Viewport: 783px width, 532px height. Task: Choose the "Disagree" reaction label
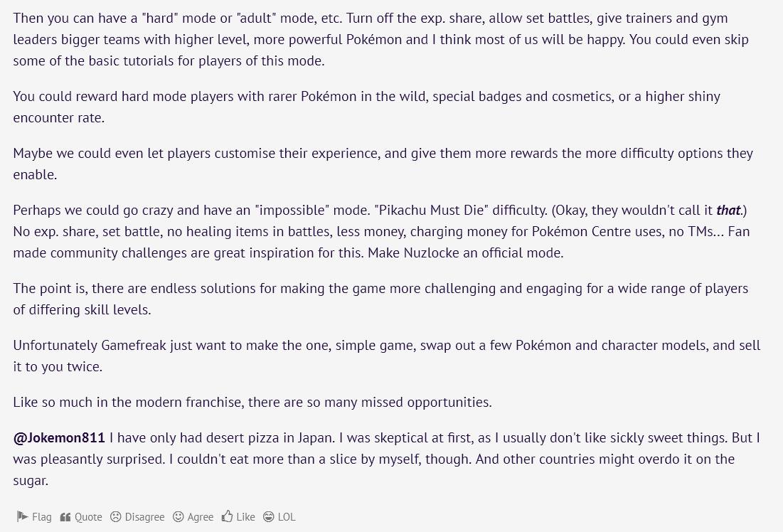144,517
